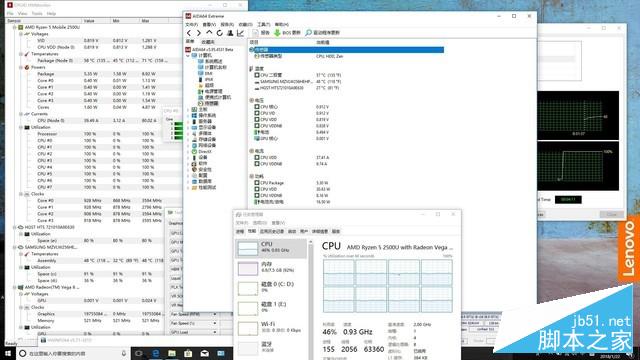The height and width of the screenshot is (360, 640).
Task: Select CPU Package power row in AIDA64
Action: click(292, 183)
